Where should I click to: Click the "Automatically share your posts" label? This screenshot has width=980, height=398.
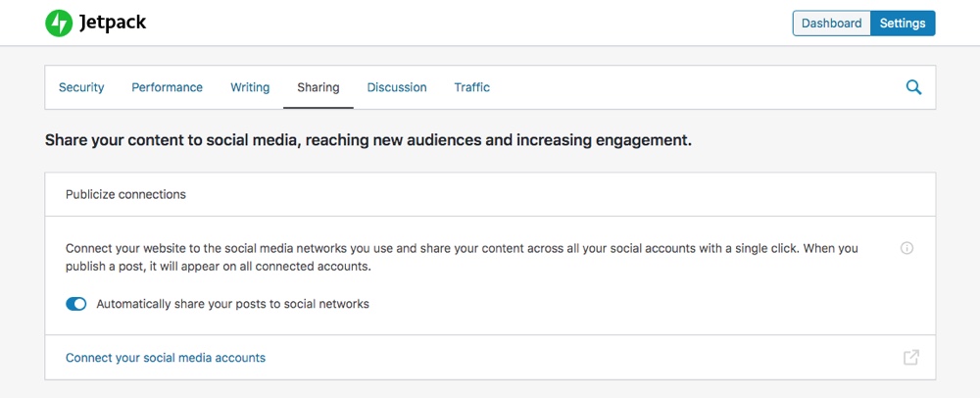point(232,304)
